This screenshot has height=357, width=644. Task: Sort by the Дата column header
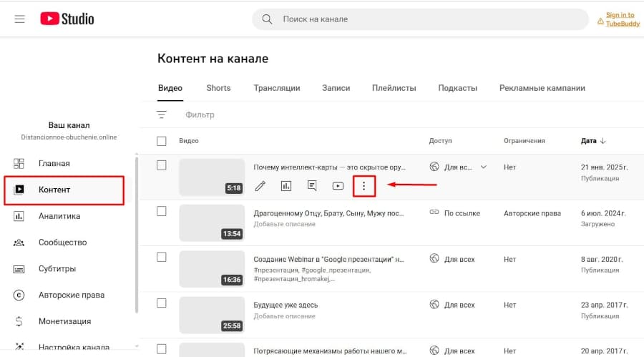tap(589, 141)
